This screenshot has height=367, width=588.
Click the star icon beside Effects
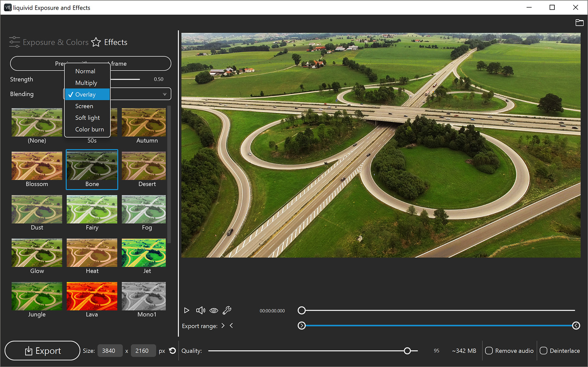96,42
